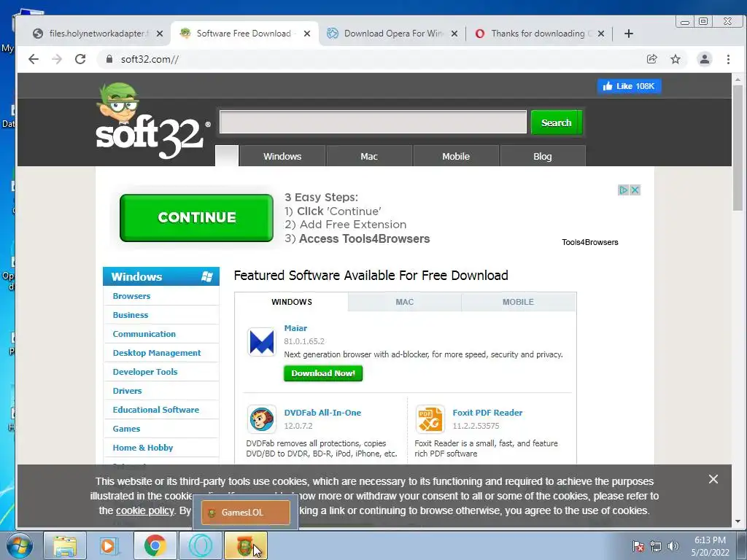This screenshot has width=747, height=560.
Task: Open the Browsers category
Action: tap(131, 296)
